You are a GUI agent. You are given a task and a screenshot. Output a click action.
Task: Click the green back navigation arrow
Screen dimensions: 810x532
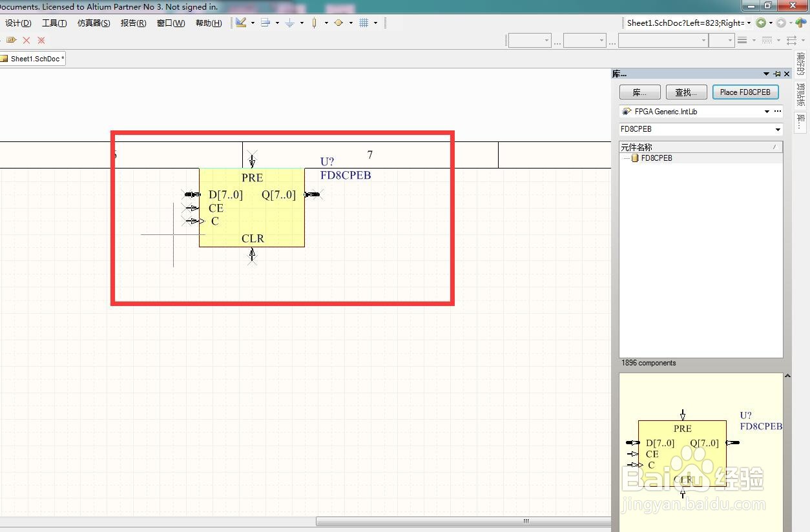tap(761, 23)
